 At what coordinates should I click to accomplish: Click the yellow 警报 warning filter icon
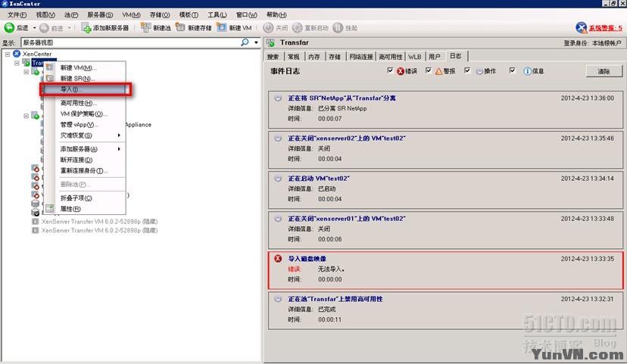click(x=438, y=71)
